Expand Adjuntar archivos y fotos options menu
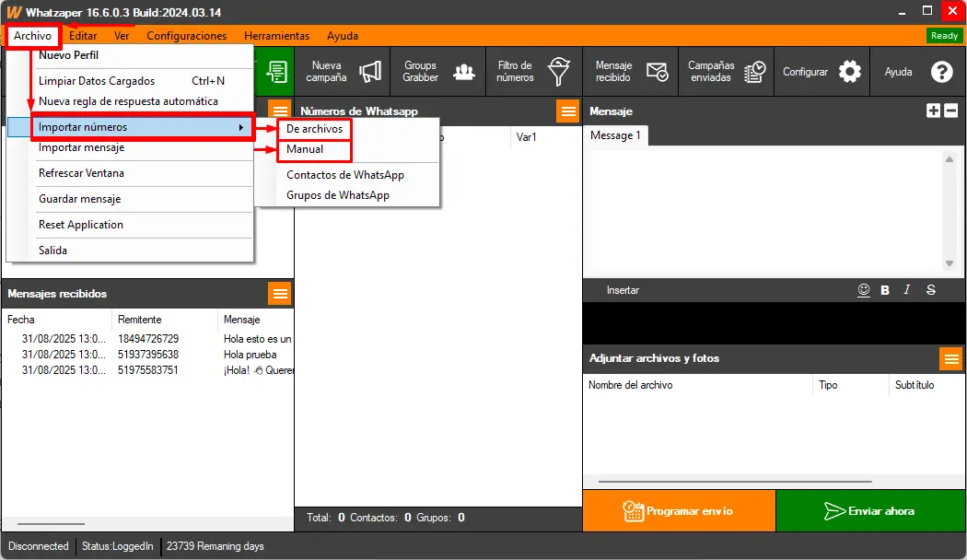The height and width of the screenshot is (560, 967). click(x=950, y=358)
